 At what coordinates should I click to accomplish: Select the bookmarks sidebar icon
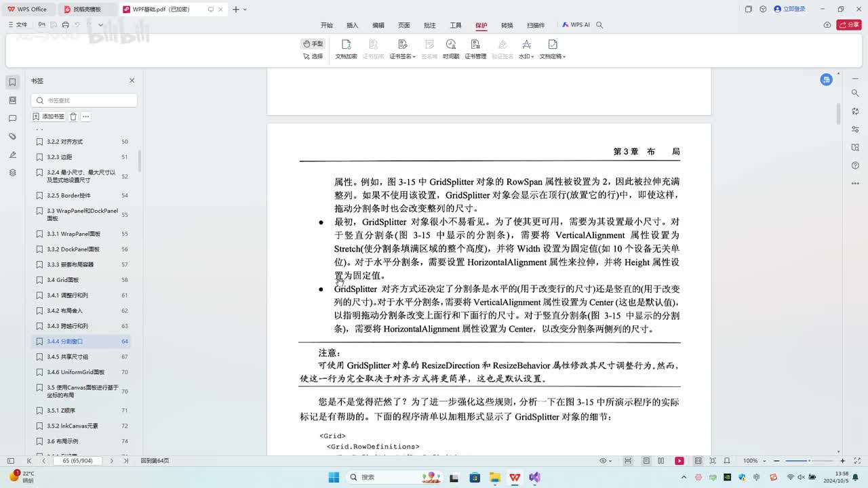tap(12, 82)
